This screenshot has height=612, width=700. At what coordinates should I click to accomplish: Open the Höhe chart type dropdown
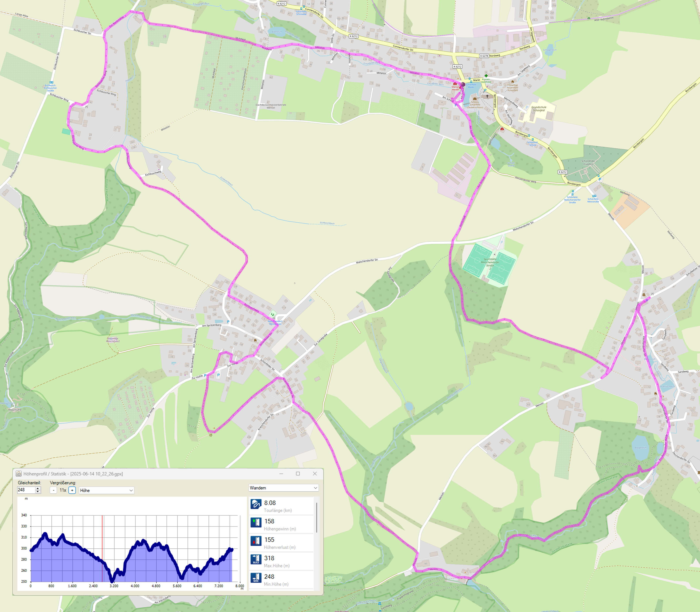(106, 491)
